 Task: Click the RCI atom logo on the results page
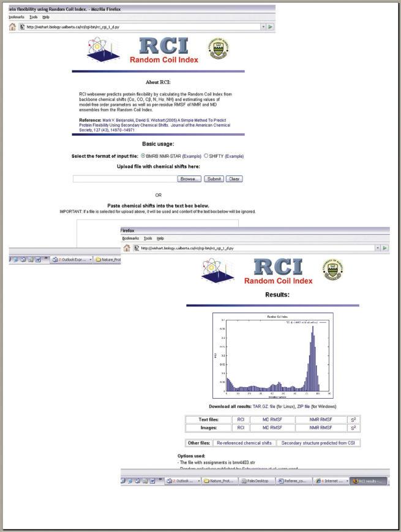[x=218, y=274]
